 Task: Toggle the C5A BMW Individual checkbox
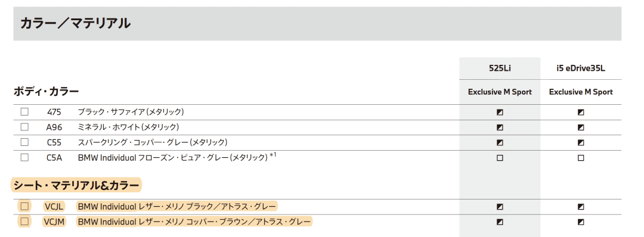24,157
